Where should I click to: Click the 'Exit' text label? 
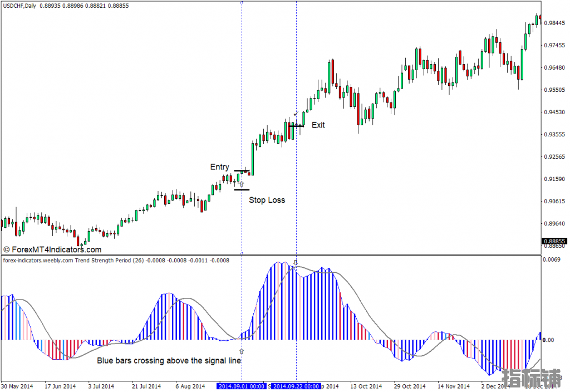[x=318, y=125]
